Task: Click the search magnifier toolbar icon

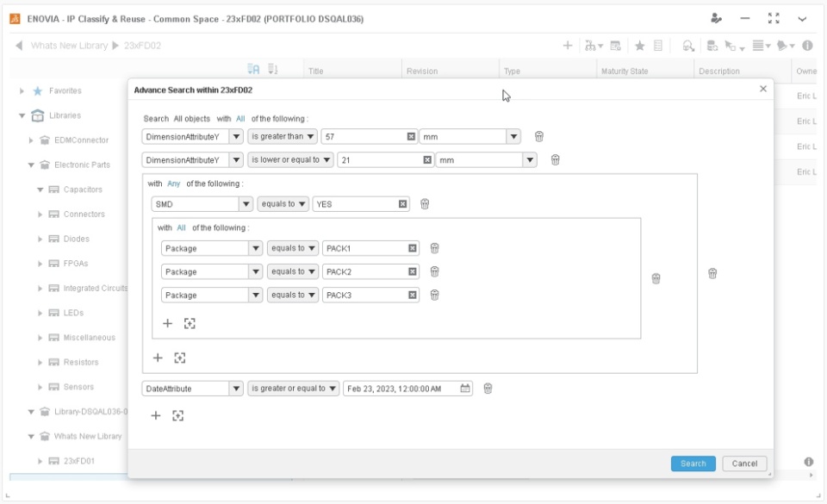Action: tap(687, 46)
